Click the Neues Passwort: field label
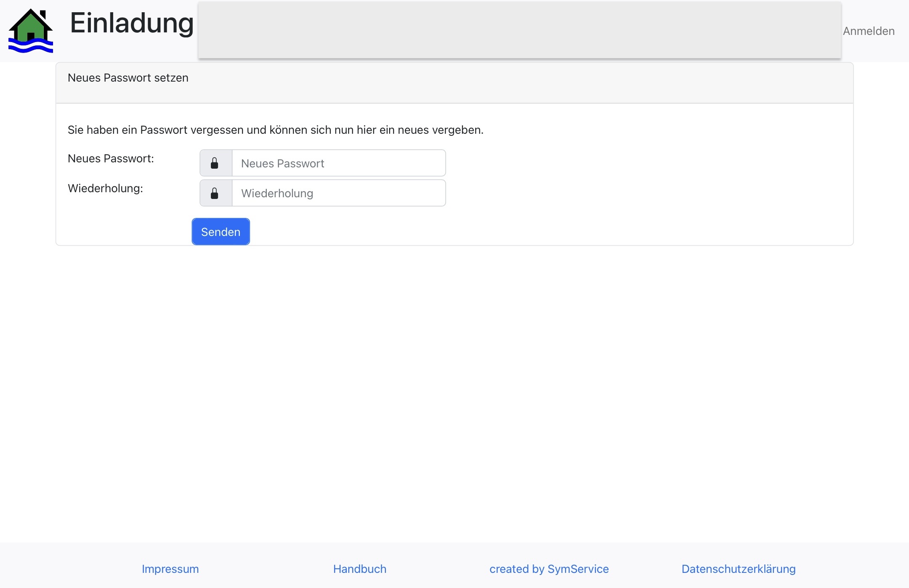Screen dimensions: 909x588 pos(111,159)
